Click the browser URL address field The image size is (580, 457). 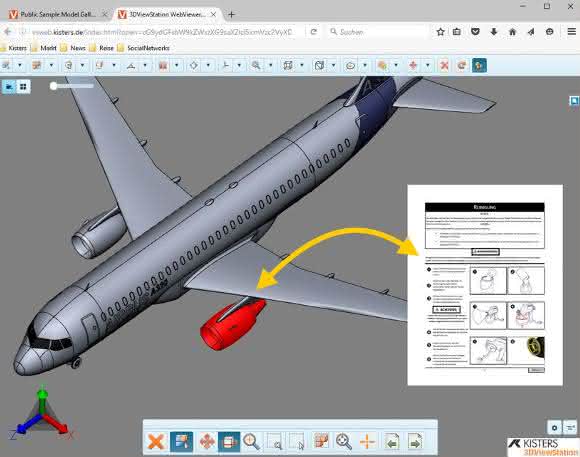163,32
